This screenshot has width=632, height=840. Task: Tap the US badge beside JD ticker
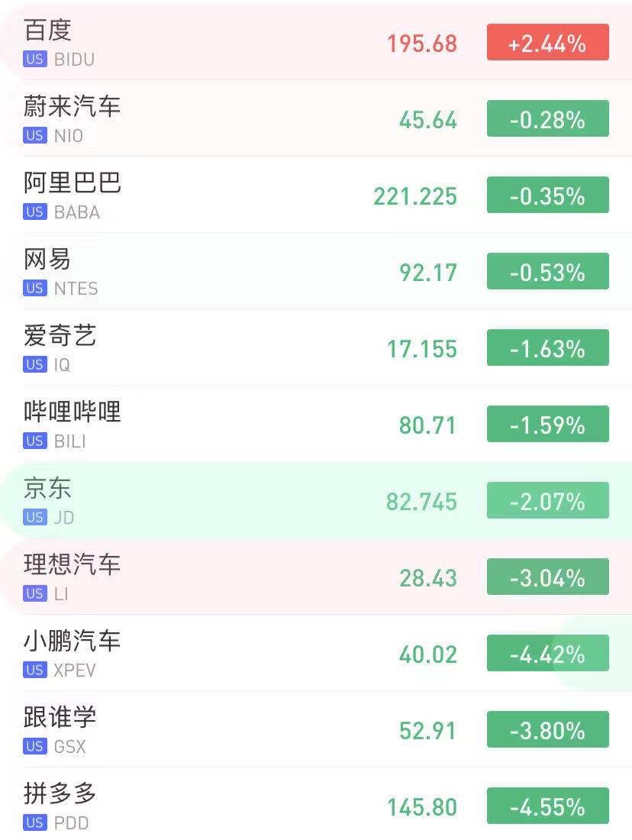pos(35,518)
